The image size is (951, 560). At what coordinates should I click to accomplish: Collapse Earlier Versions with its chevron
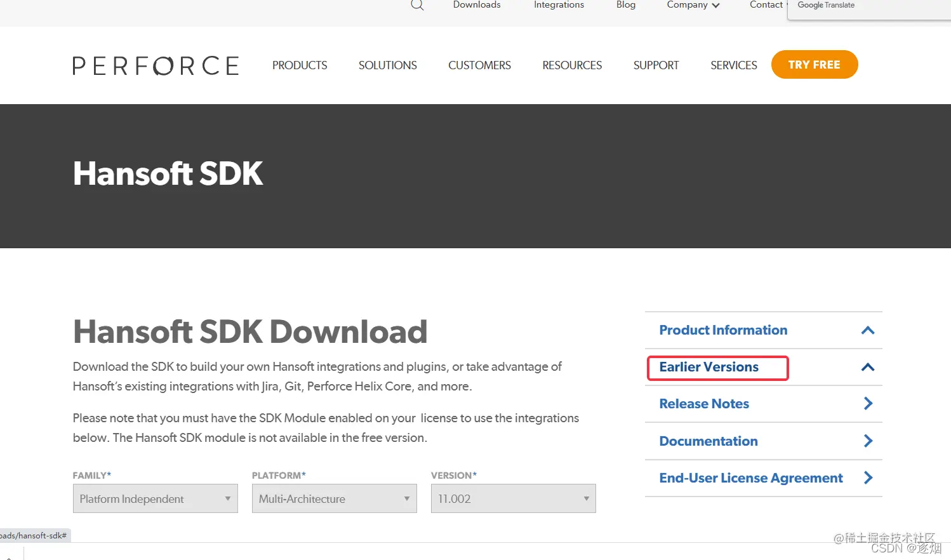point(868,367)
